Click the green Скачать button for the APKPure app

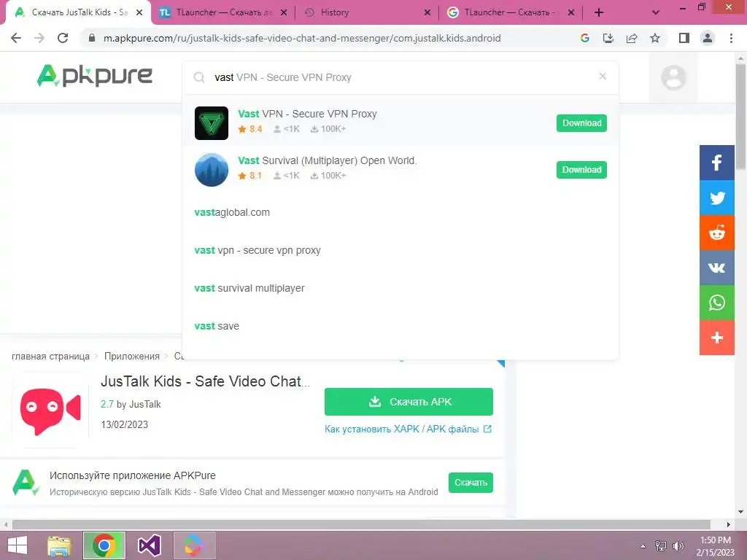point(471,483)
